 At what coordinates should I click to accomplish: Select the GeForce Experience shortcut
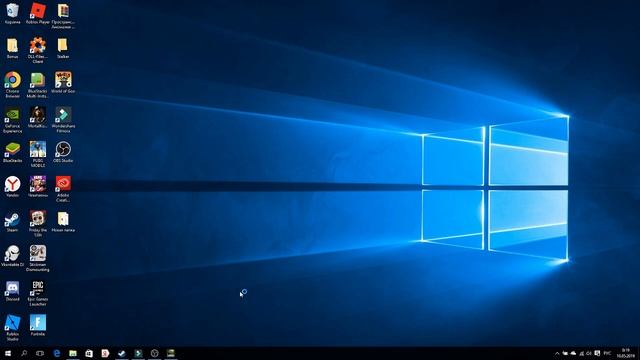point(12,120)
